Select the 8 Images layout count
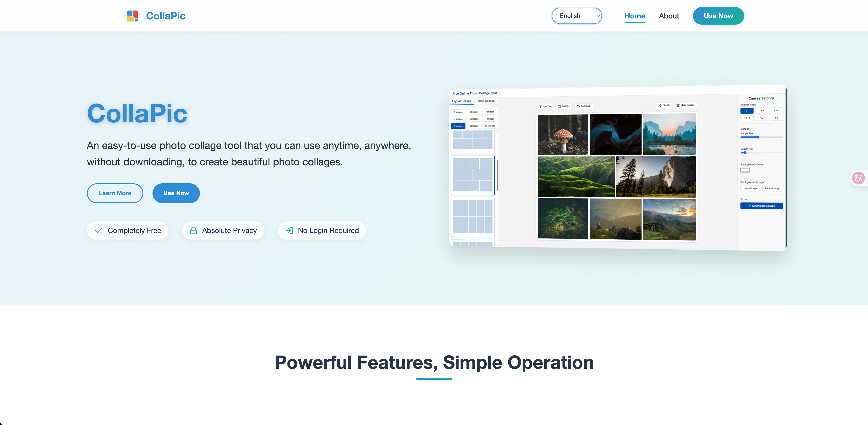 458,126
